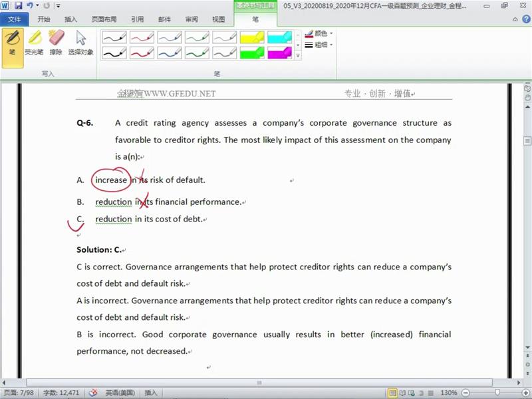
Task: Pick the thin red pen style
Action: [x=142, y=37]
